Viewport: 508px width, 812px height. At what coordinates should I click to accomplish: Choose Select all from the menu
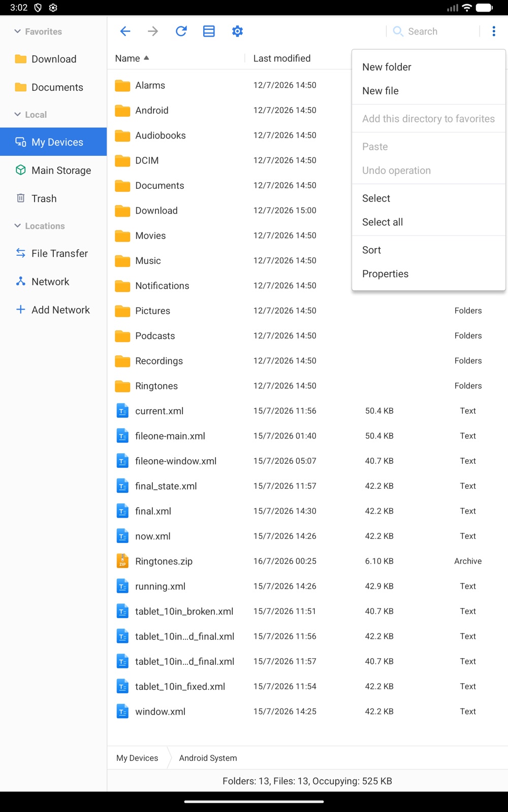click(429, 222)
